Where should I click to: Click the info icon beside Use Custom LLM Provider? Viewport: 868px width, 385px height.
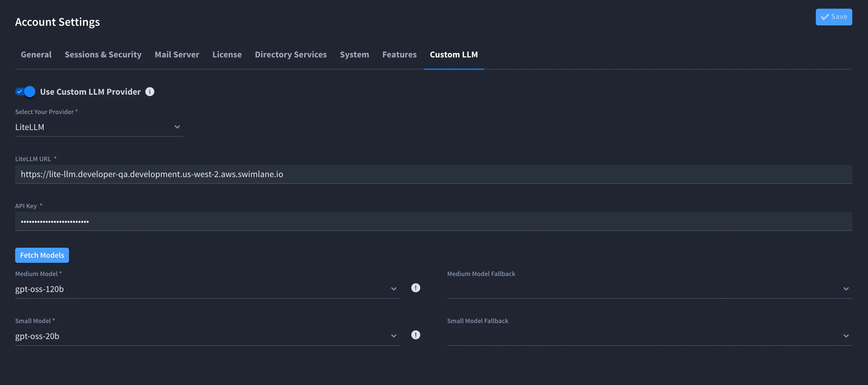[x=150, y=92]
